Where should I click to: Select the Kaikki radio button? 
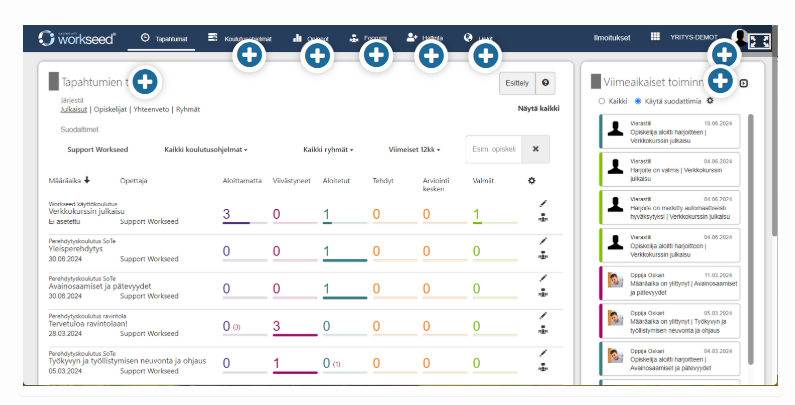pos(601,101)
